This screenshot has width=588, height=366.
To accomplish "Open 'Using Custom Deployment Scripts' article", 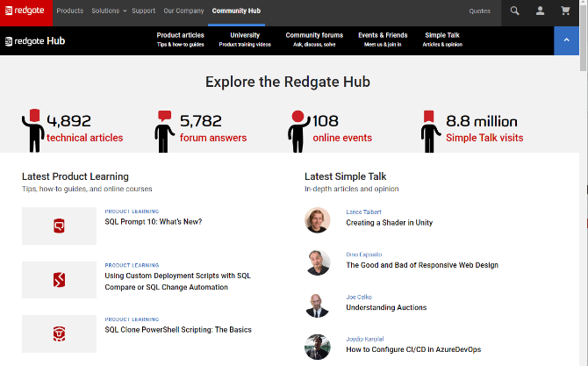I will pos(177,281).
